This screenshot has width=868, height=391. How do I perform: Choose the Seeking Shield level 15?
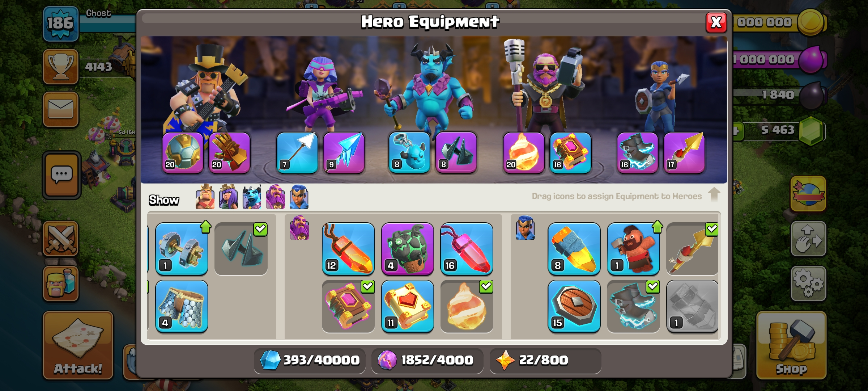tap(574, 306)
